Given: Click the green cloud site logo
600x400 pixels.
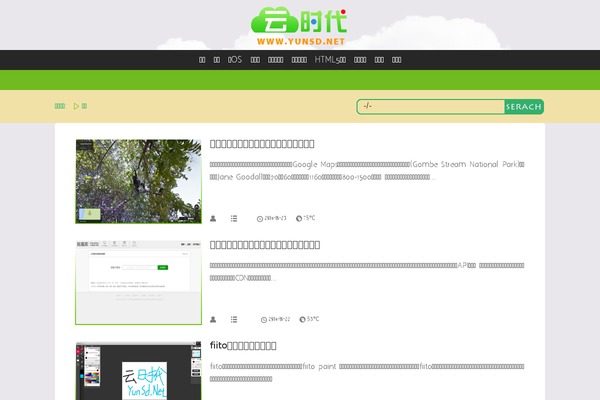Looking at the screenshot, I should click(299, 26).
